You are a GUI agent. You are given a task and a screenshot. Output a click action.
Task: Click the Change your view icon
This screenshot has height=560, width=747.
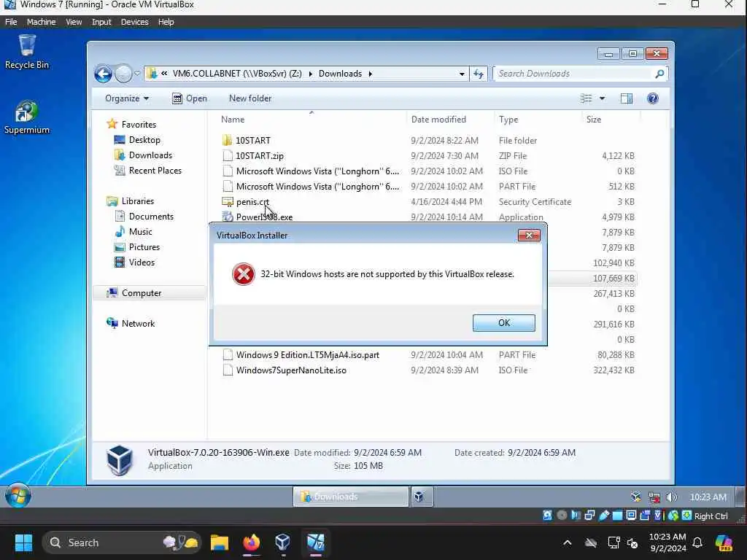click(587, 98)
